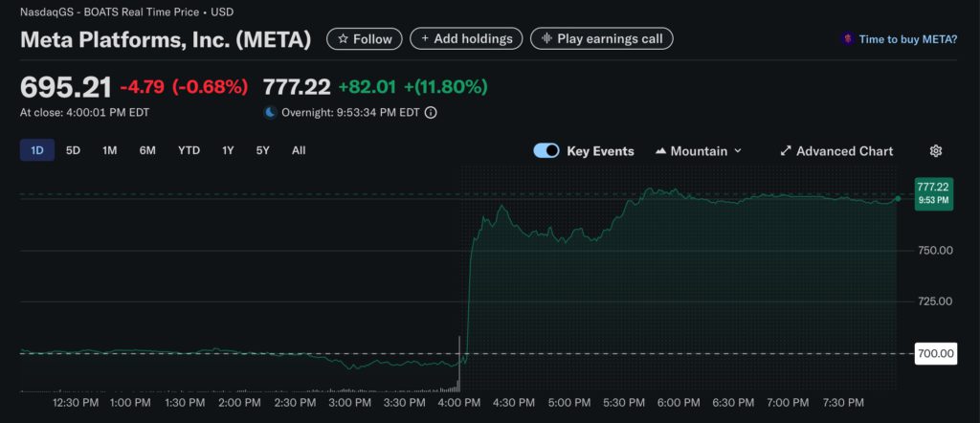Click the Overnight: 9:53:34 PM EDT text

(x=350, y=113)
